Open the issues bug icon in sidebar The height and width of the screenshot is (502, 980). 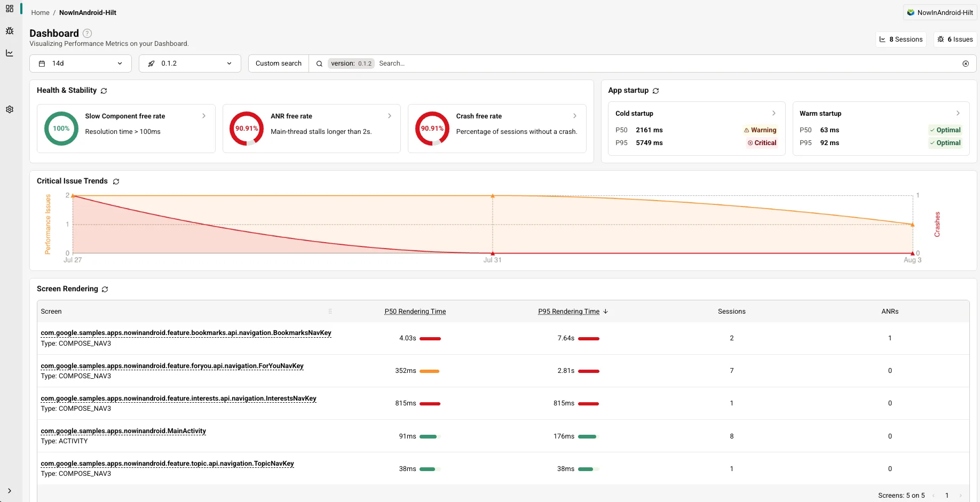(x=10, y=31)
